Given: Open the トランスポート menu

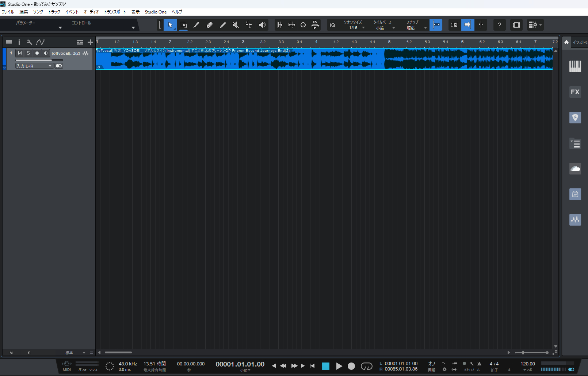Looking at the screenshot, I should [115, 12].
